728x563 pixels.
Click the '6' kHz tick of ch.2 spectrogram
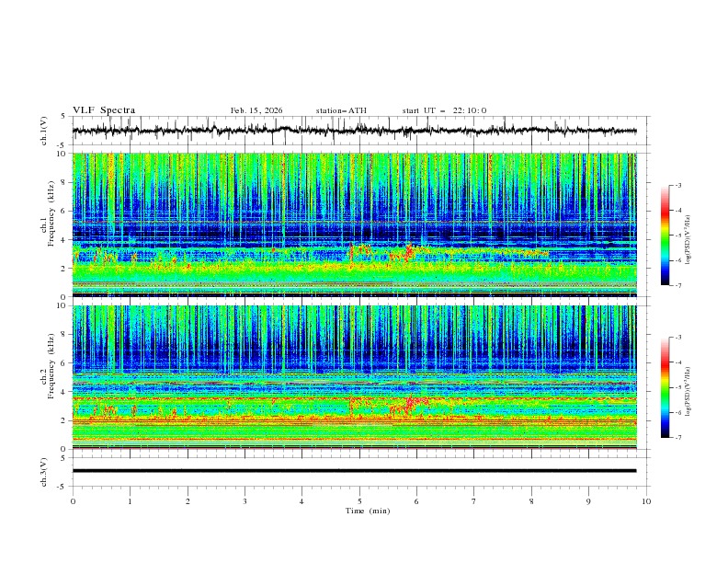pyautogui.click(x=64, y=362)
